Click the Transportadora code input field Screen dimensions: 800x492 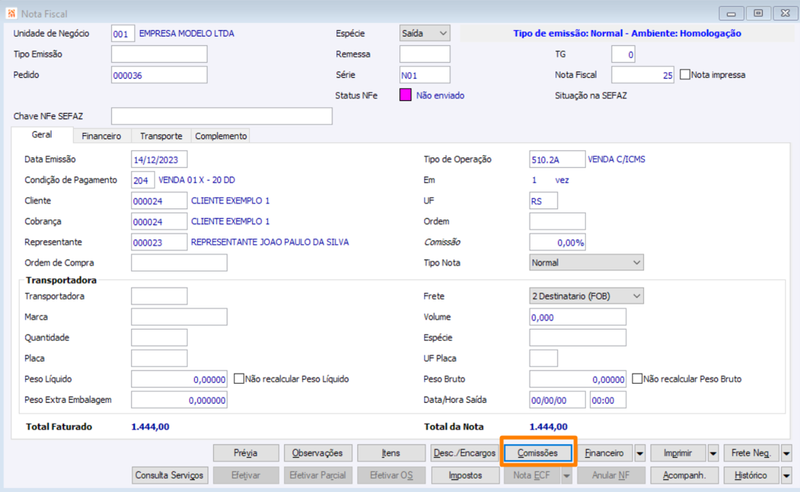coord(159,296)
